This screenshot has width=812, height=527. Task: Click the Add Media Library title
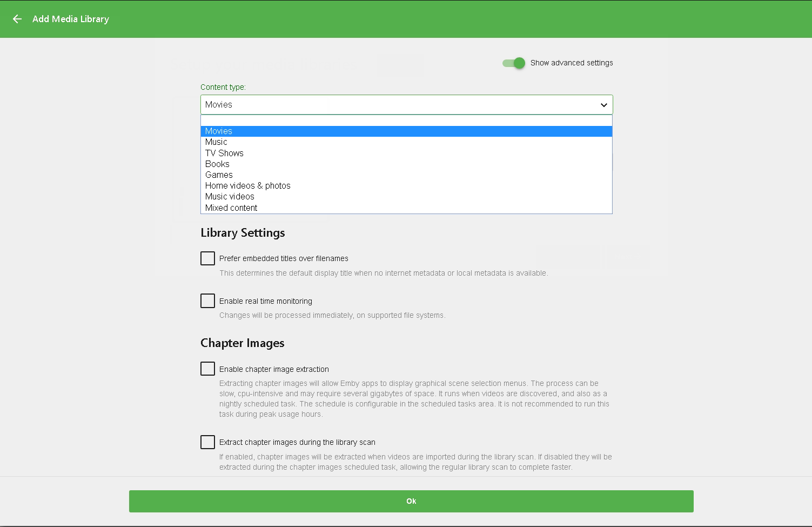[x=71, y=19]
